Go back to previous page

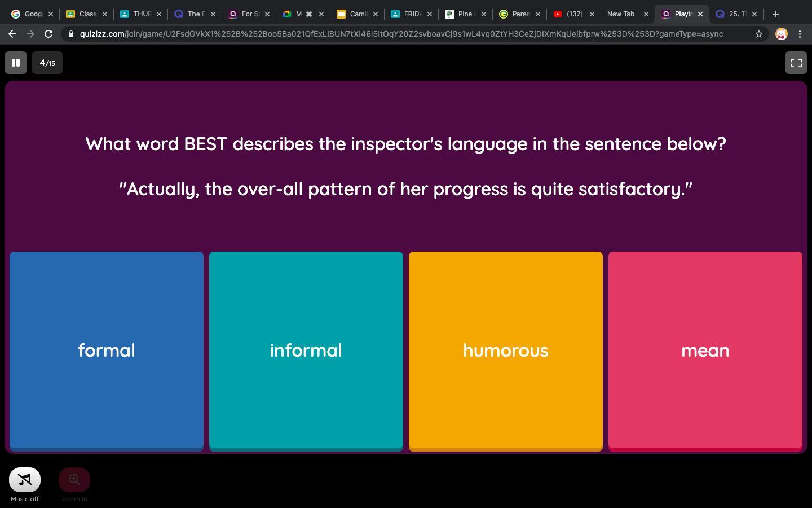(12, 34)
